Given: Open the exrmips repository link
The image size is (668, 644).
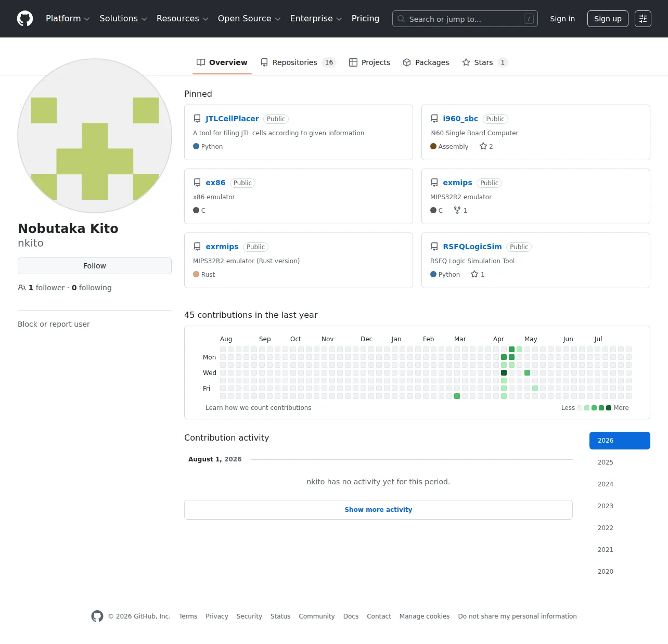Looking at the screenshot, I should pos(222,247).
